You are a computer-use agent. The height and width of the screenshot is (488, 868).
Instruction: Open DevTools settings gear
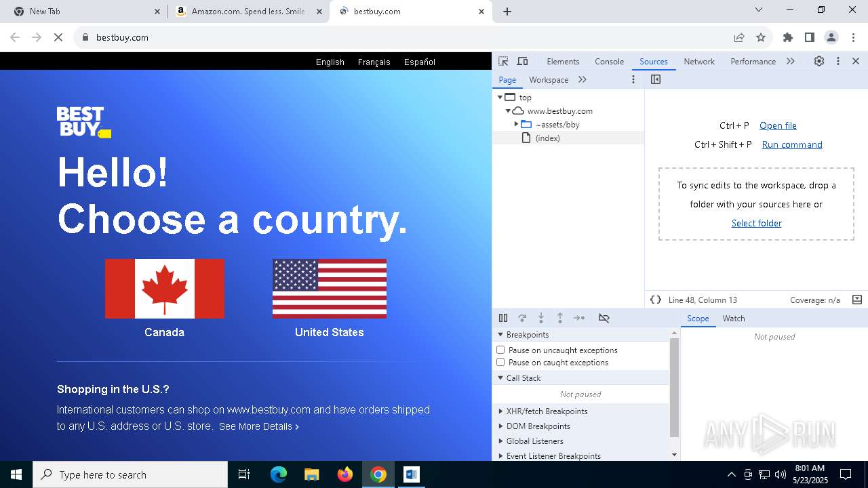click(819, 61)
